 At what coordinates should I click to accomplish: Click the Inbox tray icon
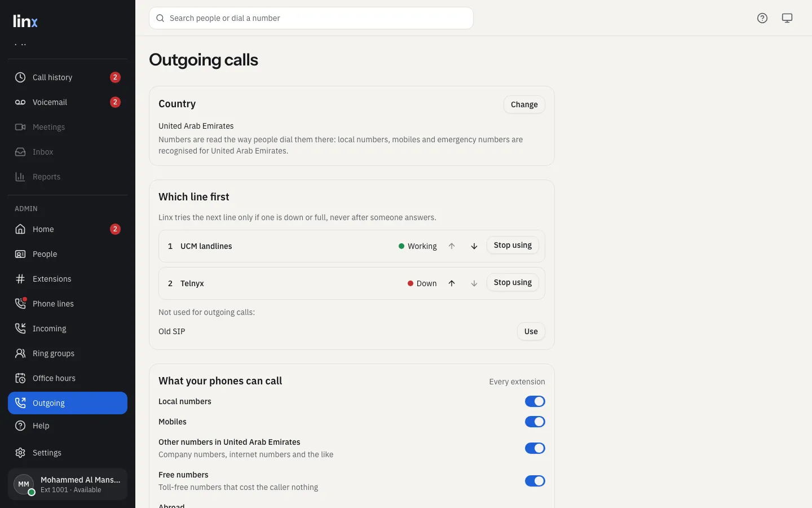(20, 152)
